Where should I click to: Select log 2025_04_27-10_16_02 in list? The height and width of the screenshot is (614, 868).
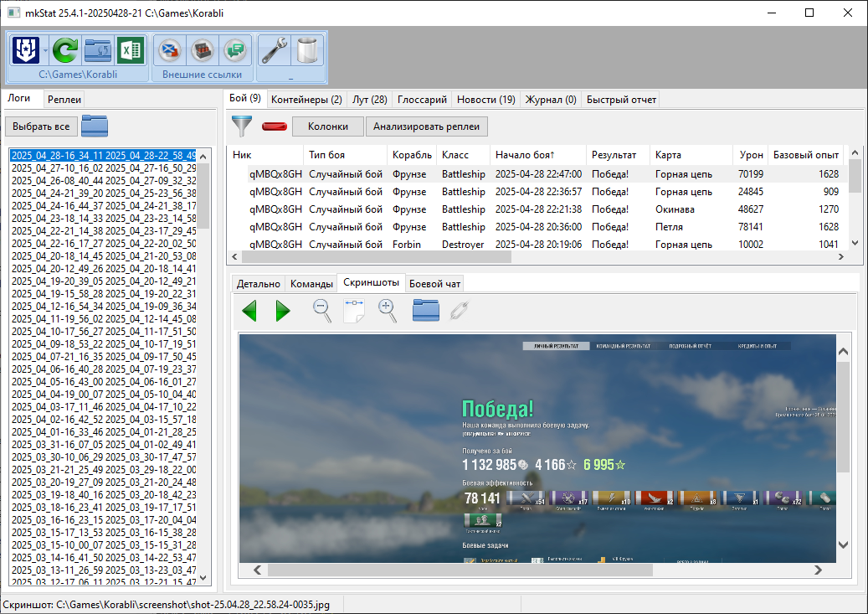[104, 168]
